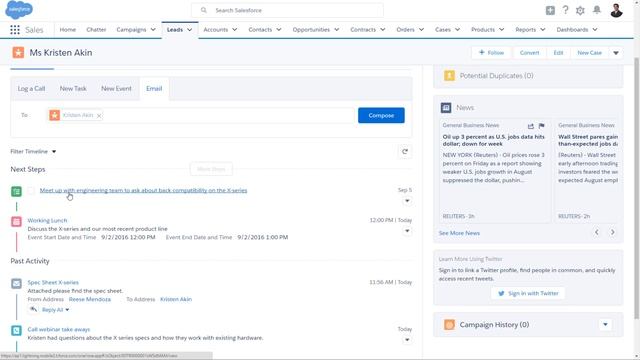The height and width of the screenshot is (360, 640).
Task: Open the Chatter tab
Action: pos(96,29)
